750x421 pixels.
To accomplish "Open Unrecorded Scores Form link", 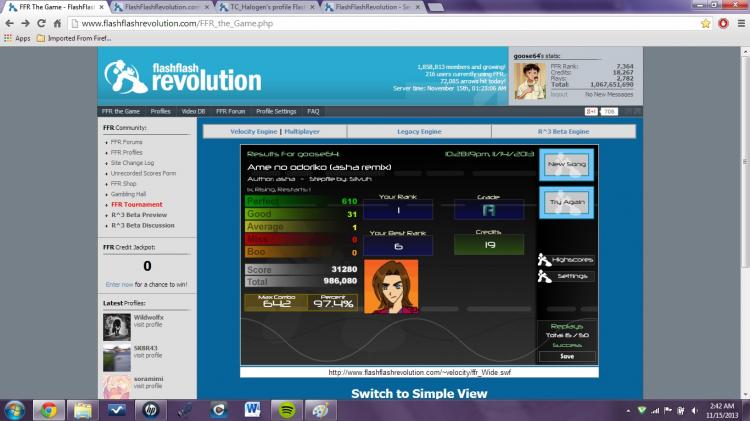I will click(143, 174).
